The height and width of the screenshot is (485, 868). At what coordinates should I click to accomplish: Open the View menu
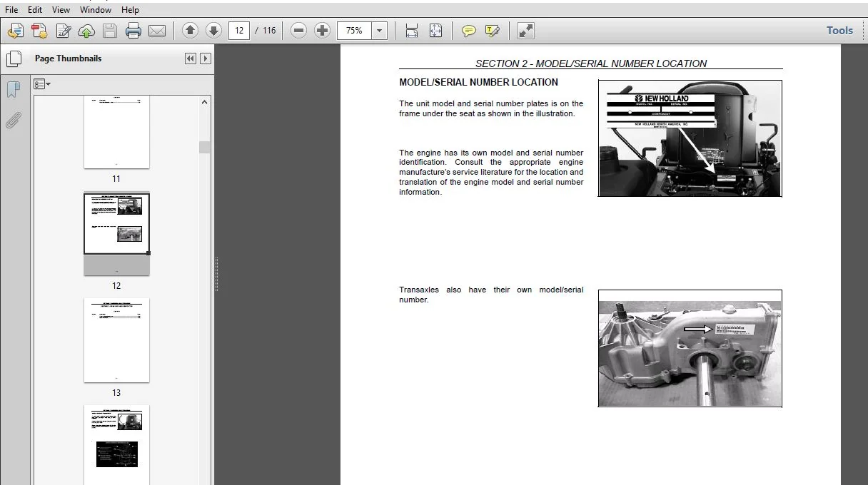coord(61,10)
